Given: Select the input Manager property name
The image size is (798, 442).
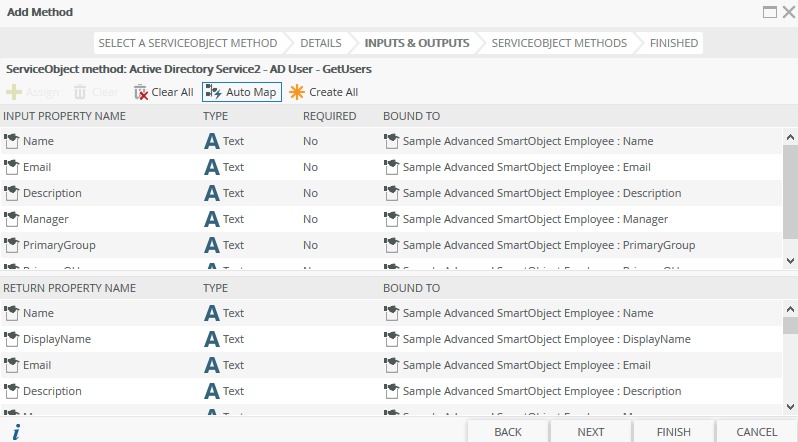Looking at the screenshot, I should [45, 219].
